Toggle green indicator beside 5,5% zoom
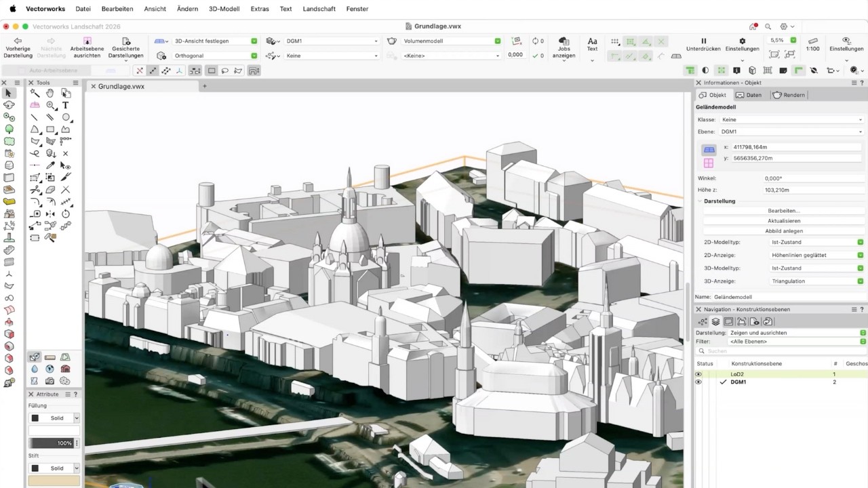The image size is (868, 488). pos(793,41)
